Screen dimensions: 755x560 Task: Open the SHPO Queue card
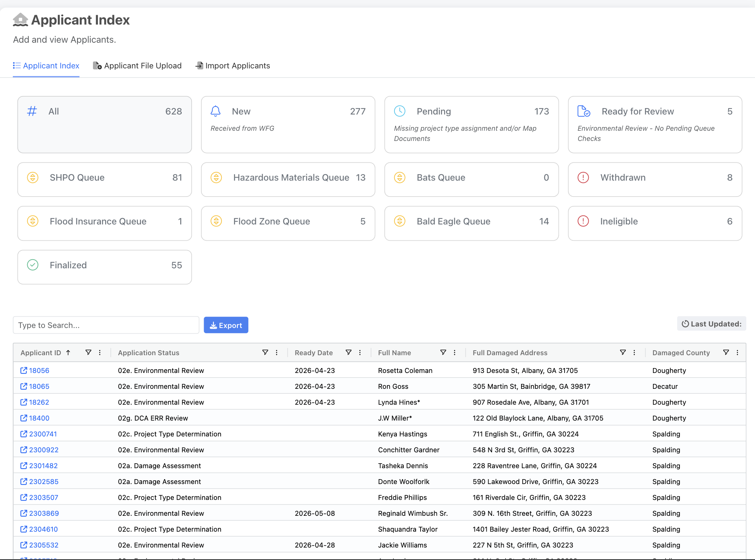(105, 179)
